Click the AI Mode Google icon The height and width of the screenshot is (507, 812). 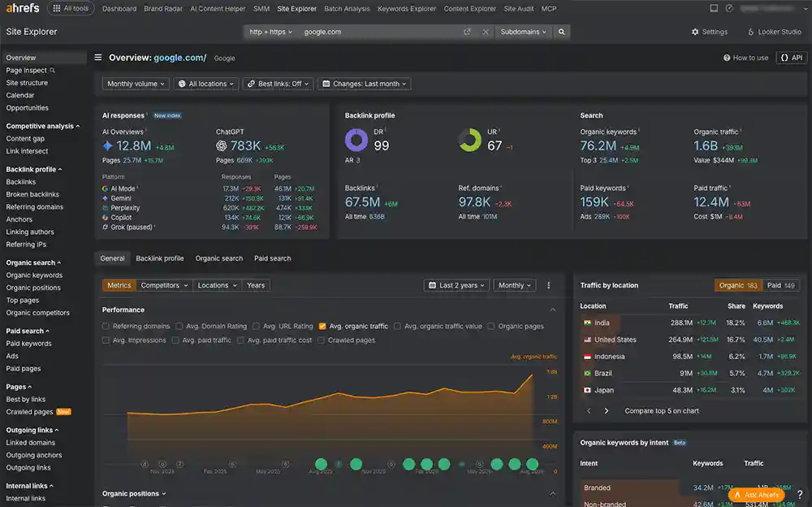coord(105,188)
